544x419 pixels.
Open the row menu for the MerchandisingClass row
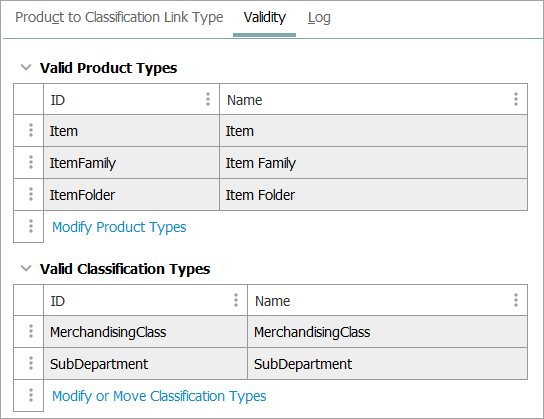click(31, 331)
